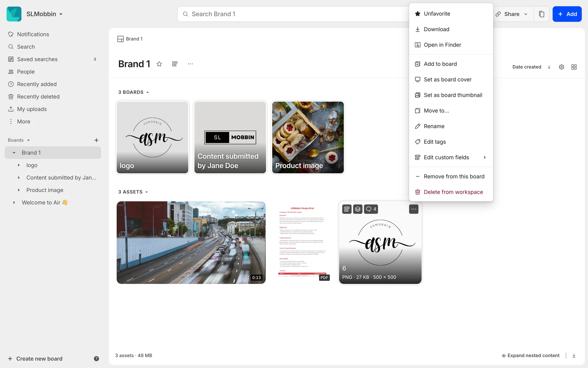588x368 pixels.
Task: Open the help question mark icon
Action: click(96, 358)
